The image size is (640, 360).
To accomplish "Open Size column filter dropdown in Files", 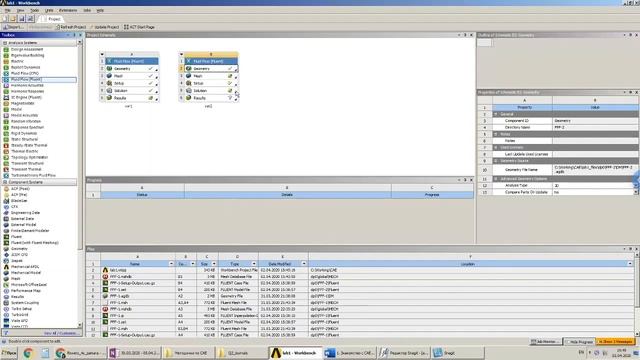I will coord(214,264).
